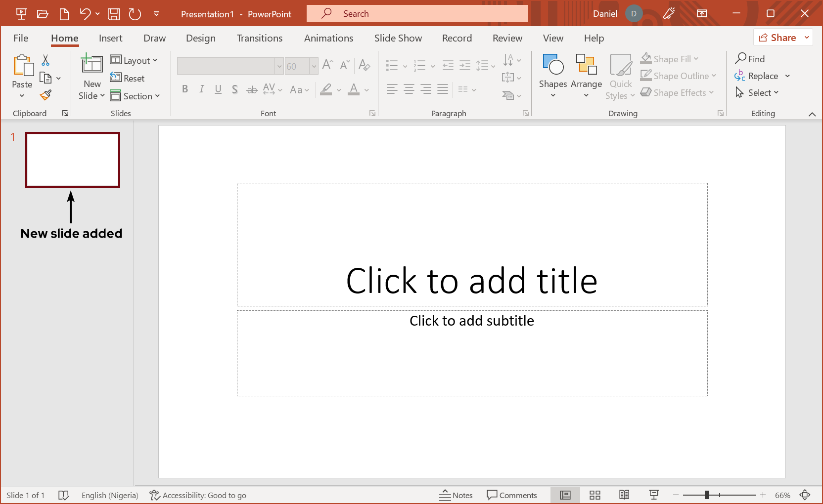
Task: Switch to Reading View in status bar
Action: 624,495
